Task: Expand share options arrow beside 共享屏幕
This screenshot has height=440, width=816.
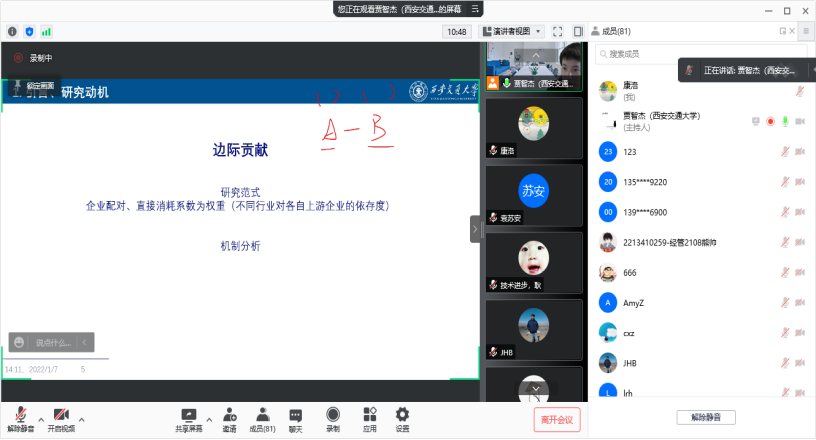Action: pos(209,419)
